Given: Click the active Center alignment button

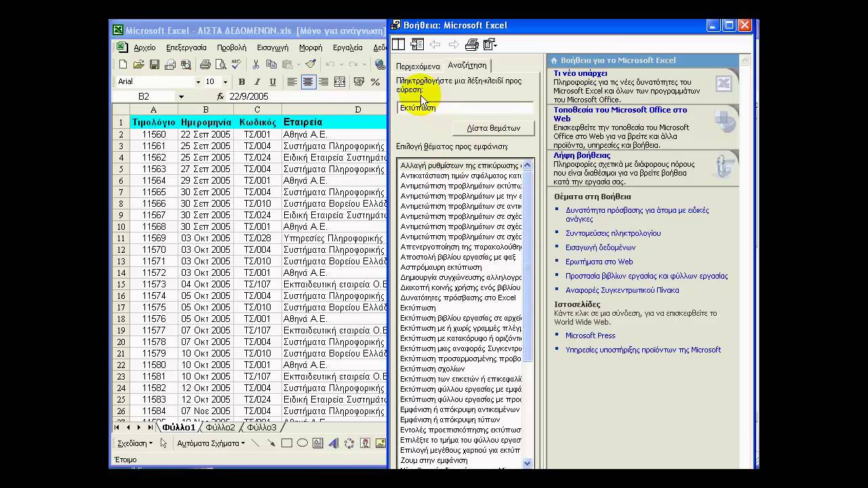Looking at the screenshot, I should 308,81.
